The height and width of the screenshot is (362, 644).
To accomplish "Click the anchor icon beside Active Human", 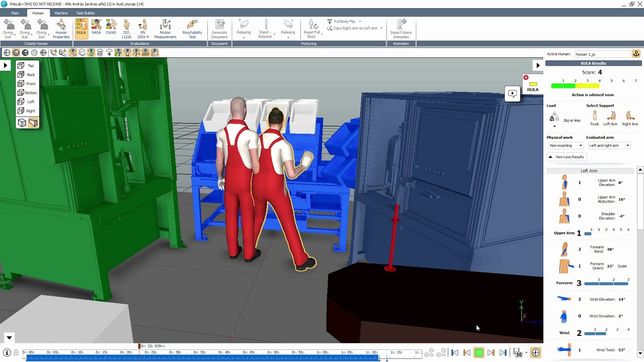I will tap(636, 54).
